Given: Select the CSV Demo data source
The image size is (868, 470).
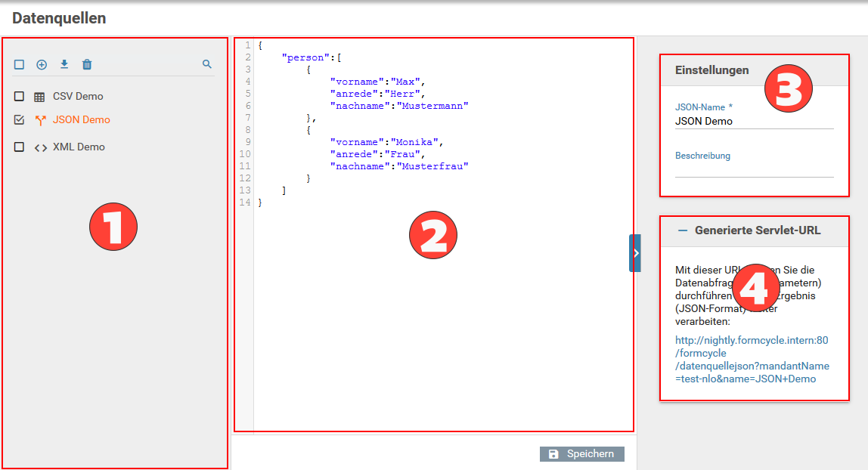Looking at the screenshot, I should (78, 97).
